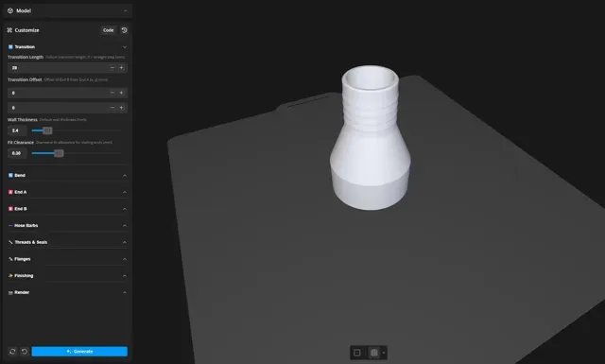Increase Transition Length with the plus icon

pyautogui.click(x=121, y=67)
